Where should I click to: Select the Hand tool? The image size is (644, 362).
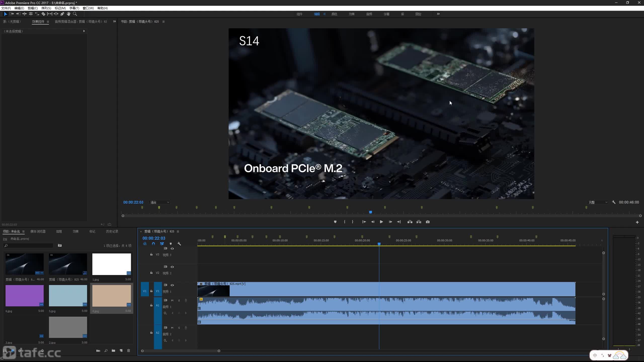(68, 14)
